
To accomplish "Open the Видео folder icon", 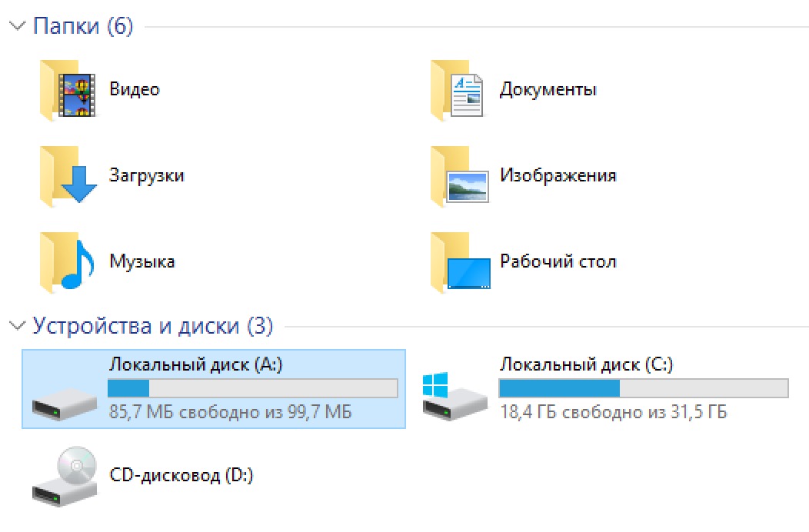I will click(68, 90).
